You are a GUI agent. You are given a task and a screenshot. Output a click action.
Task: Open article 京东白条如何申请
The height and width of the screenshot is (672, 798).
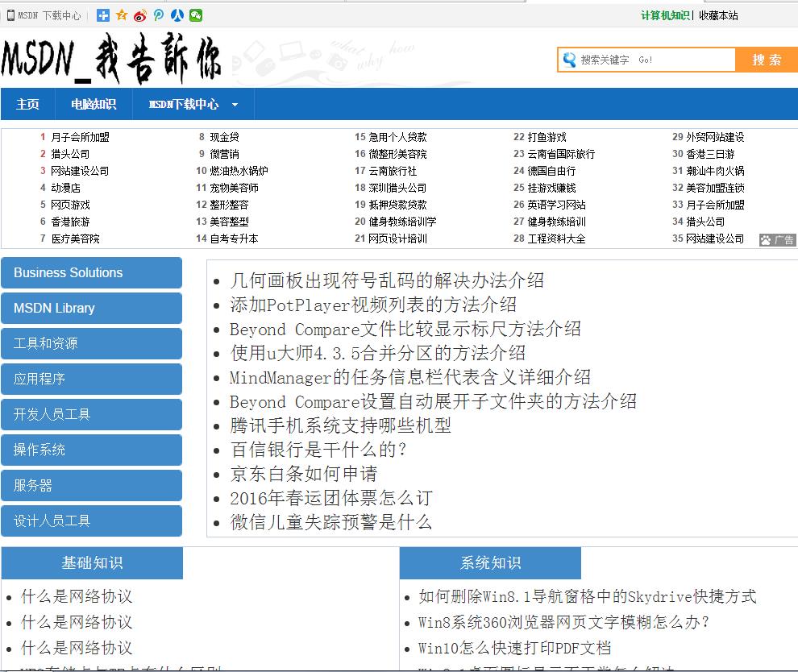[x=304, y=474]
